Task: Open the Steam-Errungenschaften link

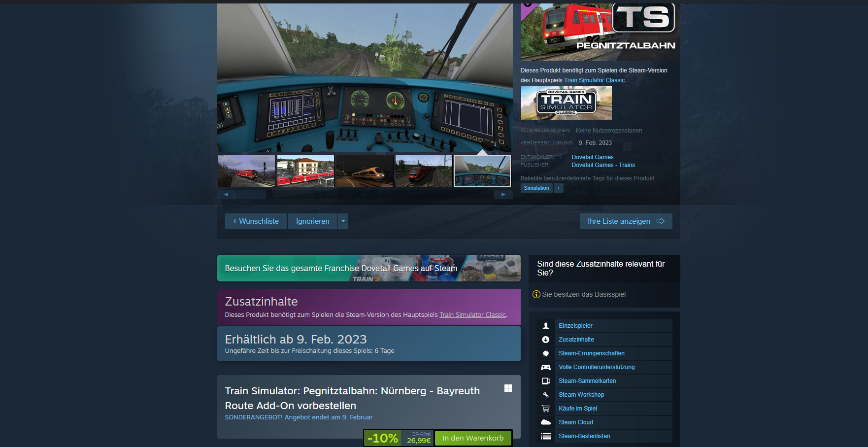Action: [x=592, y=353]
